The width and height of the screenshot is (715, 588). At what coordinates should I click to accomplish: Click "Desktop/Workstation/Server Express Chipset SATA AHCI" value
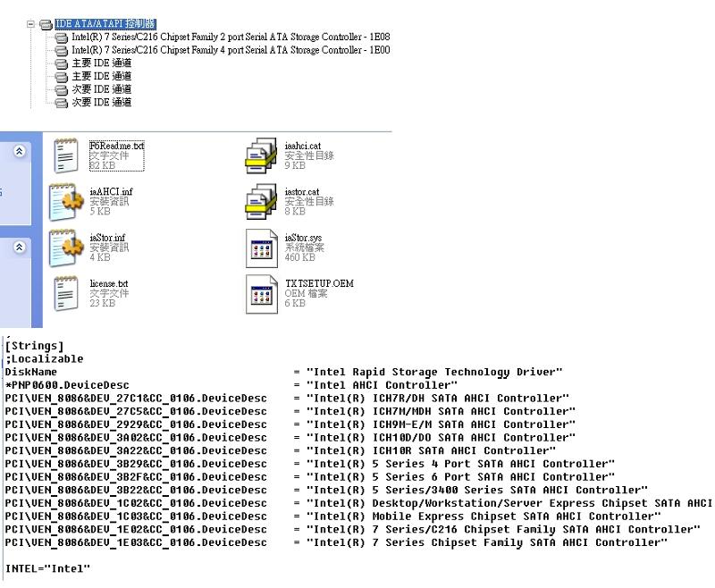pyautogui.click(x=509, y=504)
